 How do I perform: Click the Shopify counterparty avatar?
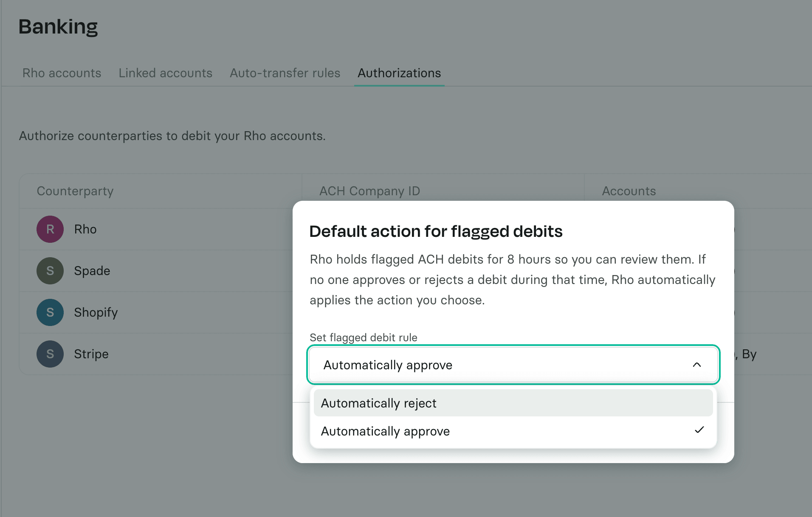pyautogui.click(x=50, y=312)
